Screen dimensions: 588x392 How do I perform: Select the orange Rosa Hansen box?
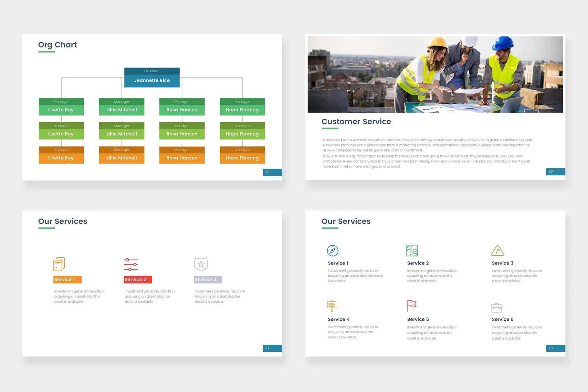(182, 155)
